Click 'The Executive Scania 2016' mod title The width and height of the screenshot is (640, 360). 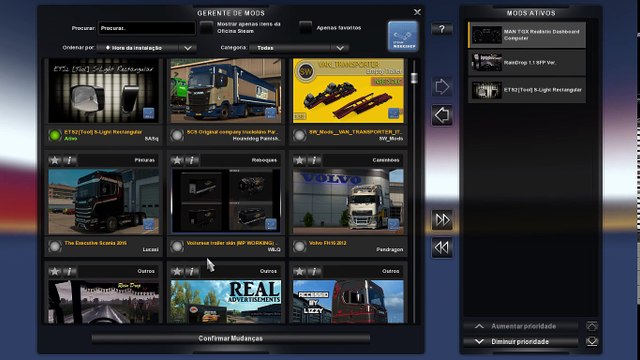coord(96,243)
